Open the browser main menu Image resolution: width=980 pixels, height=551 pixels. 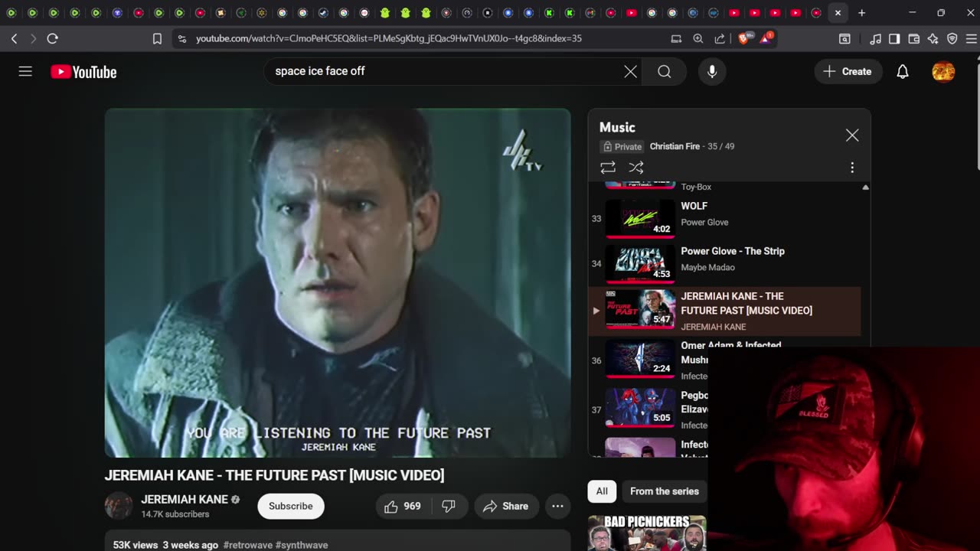click(x=970, y=38)
